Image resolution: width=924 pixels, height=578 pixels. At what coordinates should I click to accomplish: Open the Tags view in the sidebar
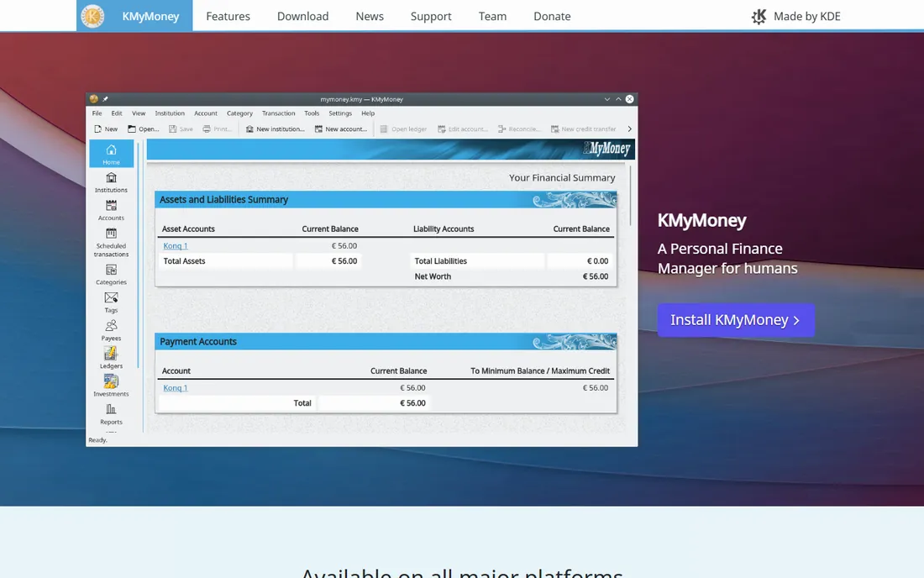point(112,302)
